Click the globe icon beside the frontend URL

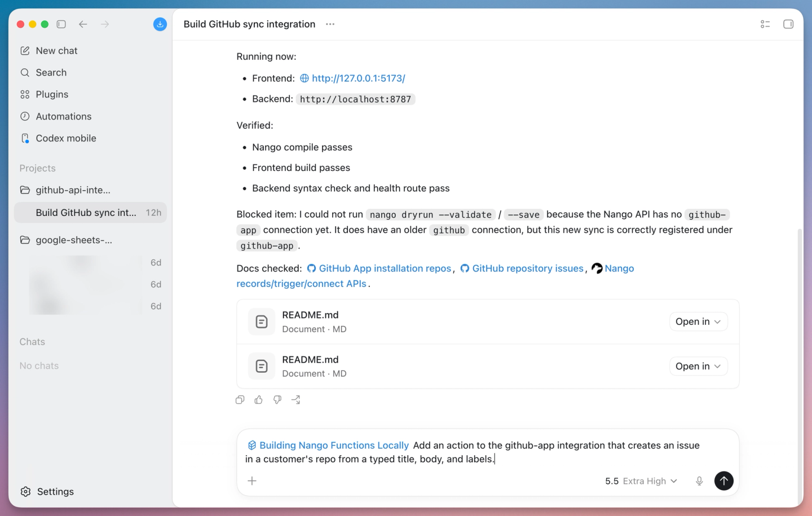(x=304, y=78)
